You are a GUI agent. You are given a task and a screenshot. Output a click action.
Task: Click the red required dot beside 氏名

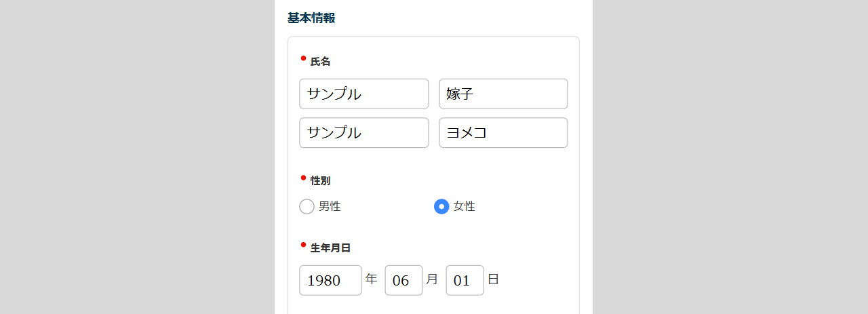click(x=303, y=58)
